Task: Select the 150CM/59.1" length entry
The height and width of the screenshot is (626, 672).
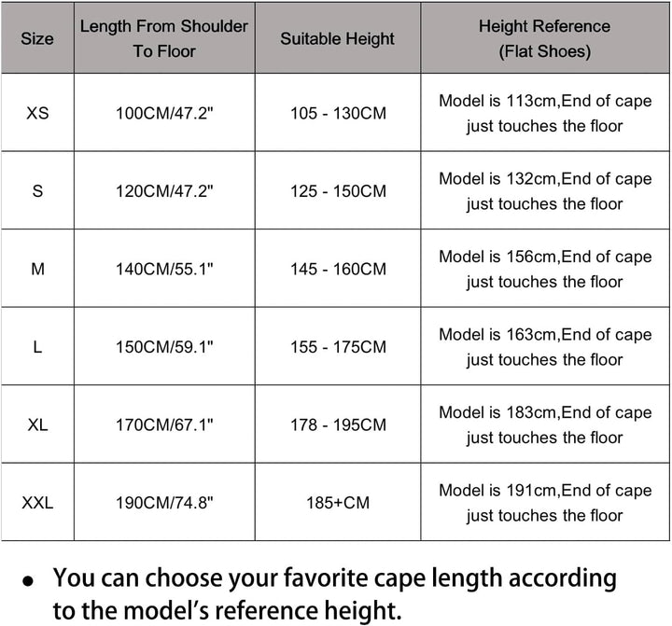Action: tap(164, 347)
